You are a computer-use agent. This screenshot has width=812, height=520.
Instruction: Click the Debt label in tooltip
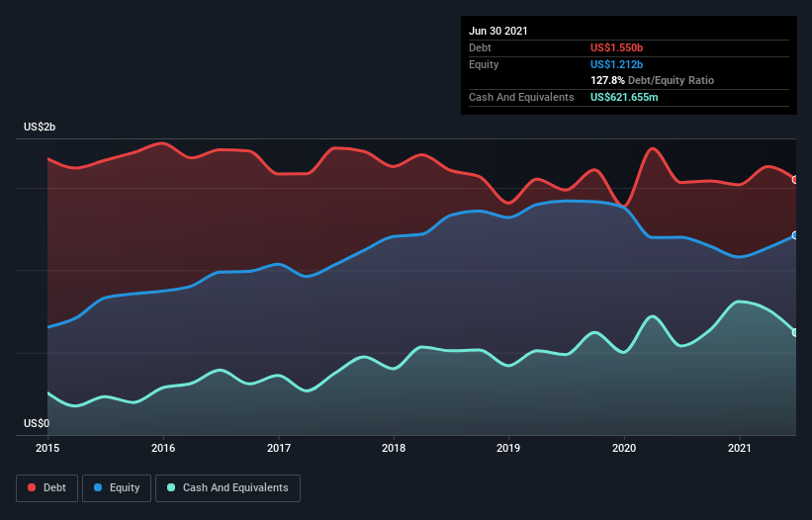pyautogui.click(x=480, y=47)
